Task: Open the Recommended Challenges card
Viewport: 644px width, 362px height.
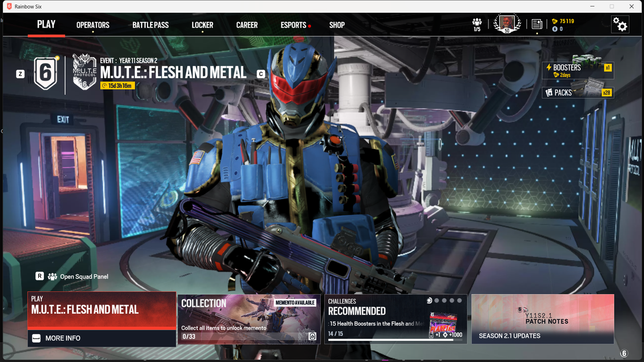Action: click(x=396, y=319)
